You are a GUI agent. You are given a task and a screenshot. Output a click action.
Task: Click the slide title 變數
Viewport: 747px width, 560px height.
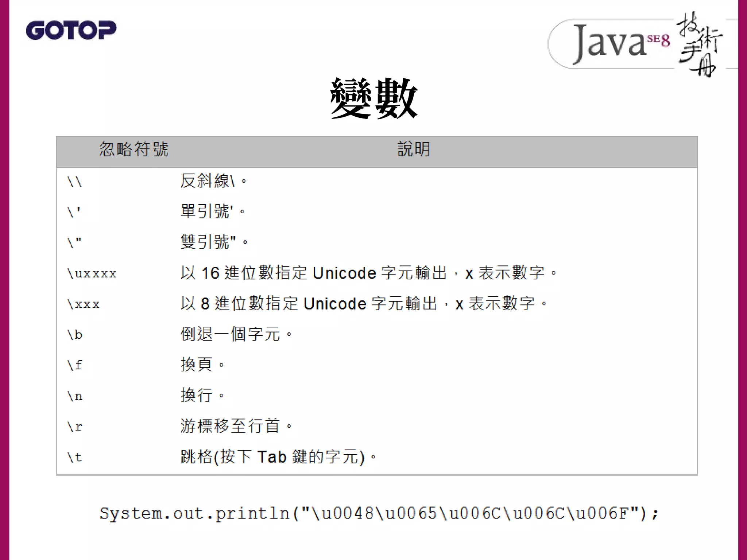(373, 98)
